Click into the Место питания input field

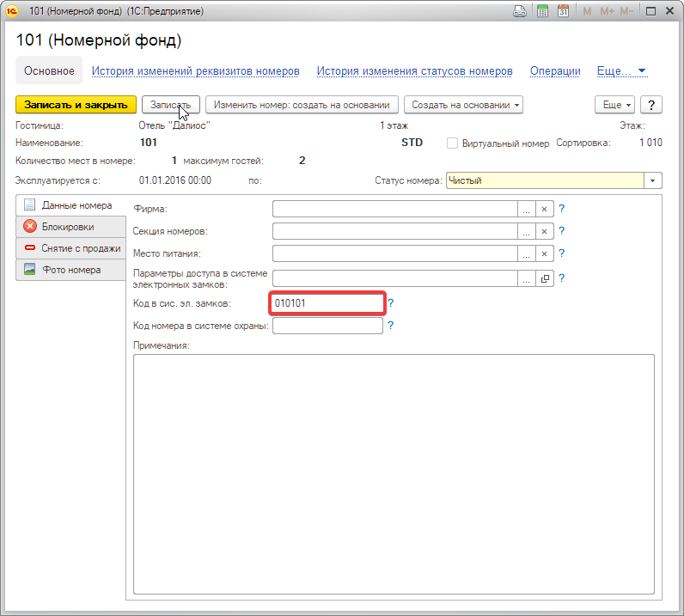click(394, 253)
